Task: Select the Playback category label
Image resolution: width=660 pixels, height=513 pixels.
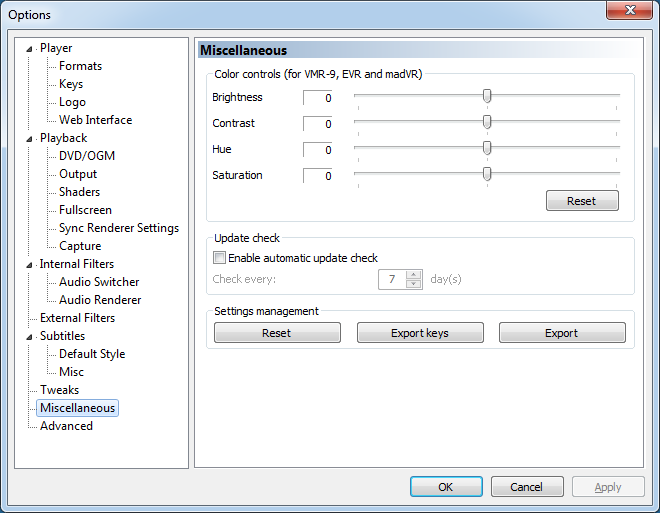Action: (64, 138)
